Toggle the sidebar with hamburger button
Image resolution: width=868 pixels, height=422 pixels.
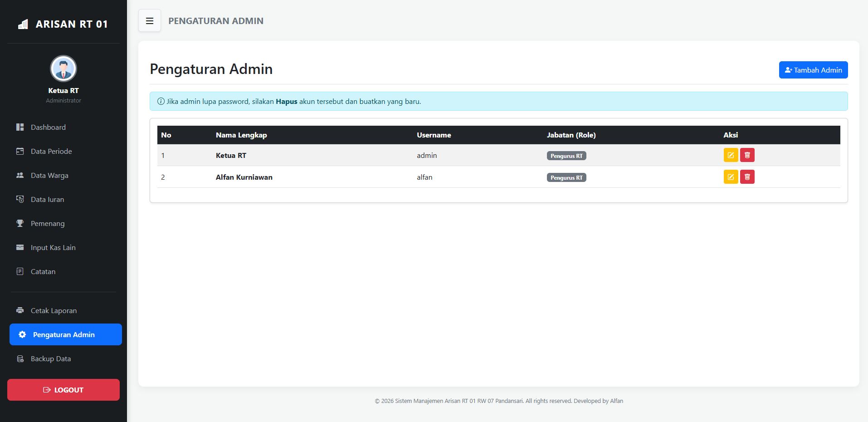click(150, 21)
